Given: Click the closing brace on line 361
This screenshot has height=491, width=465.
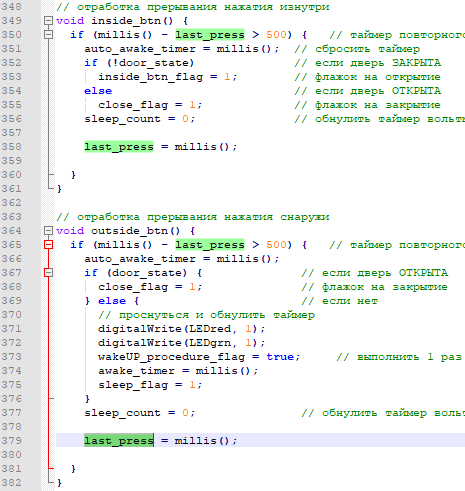Looking at the screenshot, I should [x=59, y=189].
